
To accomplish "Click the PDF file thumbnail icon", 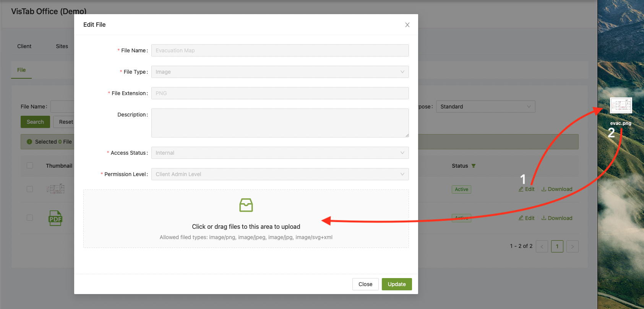I will pos(55,218).
